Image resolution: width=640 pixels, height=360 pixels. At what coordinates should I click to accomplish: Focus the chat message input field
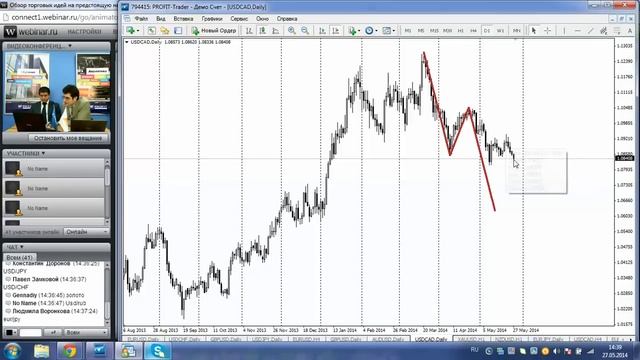coord(31,333)
